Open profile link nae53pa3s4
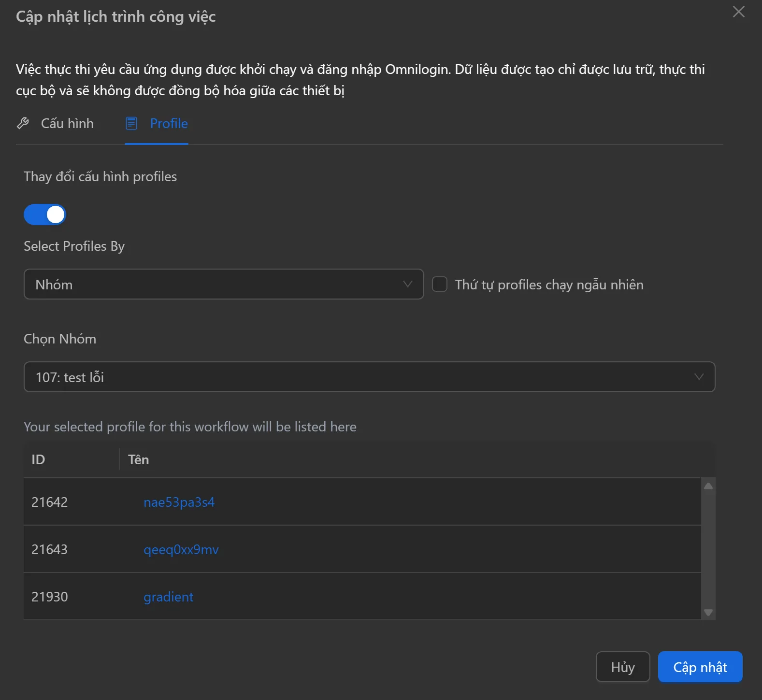762x700 pixels. (179, 502)
